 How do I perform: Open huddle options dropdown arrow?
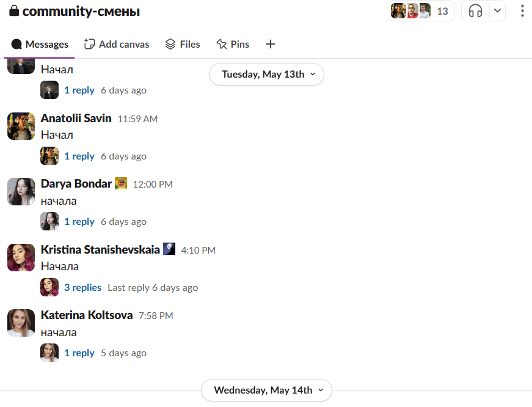coord(497,11)
